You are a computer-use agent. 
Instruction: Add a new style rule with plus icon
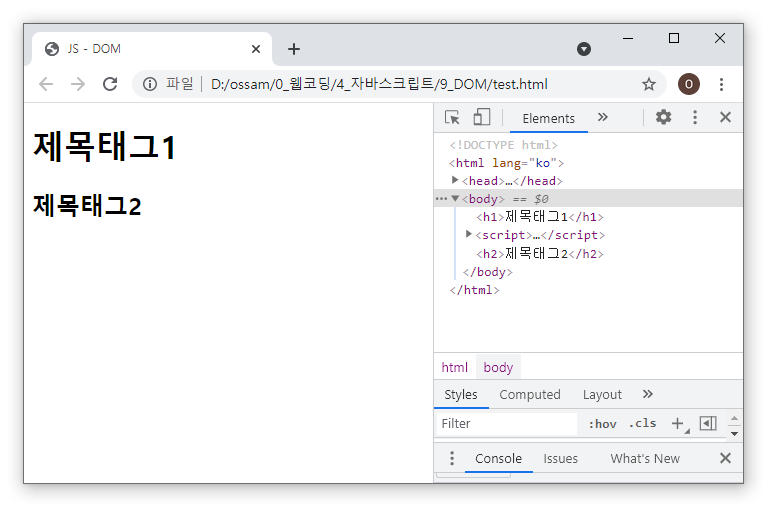[x=679, y=423]
